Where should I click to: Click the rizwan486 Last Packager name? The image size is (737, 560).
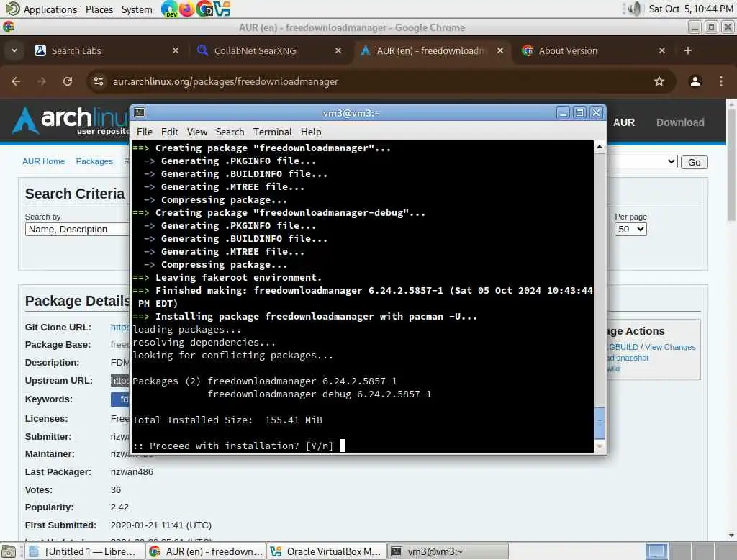tap(132, 472)
